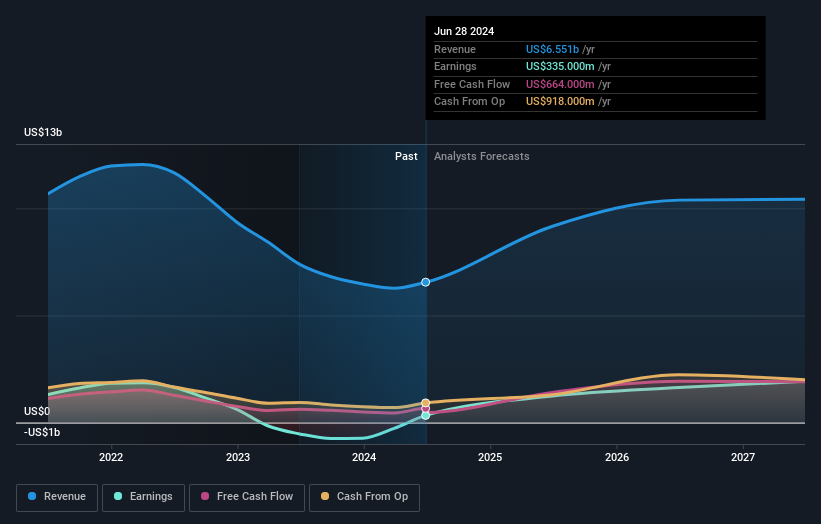Click the 2025 x-axis label

490,457
